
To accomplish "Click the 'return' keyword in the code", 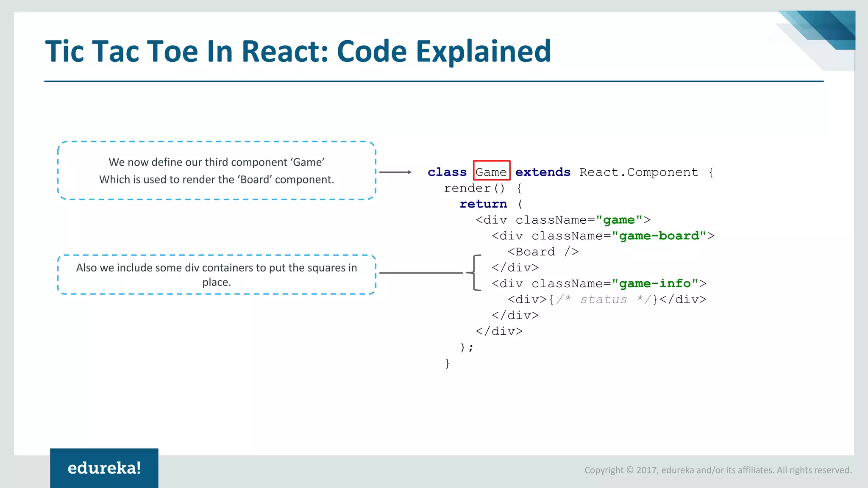I will pos(483,204).
